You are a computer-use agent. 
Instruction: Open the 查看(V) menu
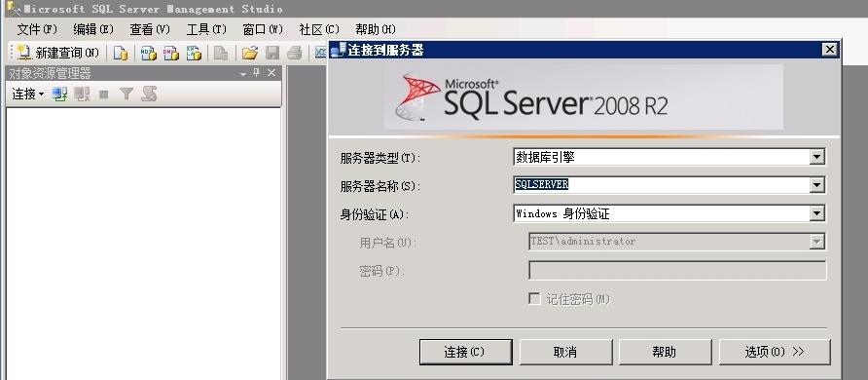150,29
